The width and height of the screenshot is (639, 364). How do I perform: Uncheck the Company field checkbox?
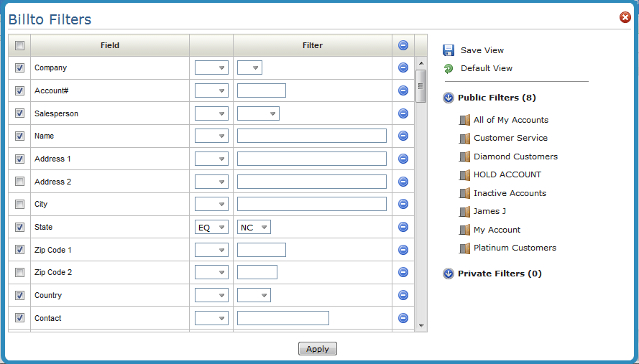pyautogui.click(x=20, y=68)
